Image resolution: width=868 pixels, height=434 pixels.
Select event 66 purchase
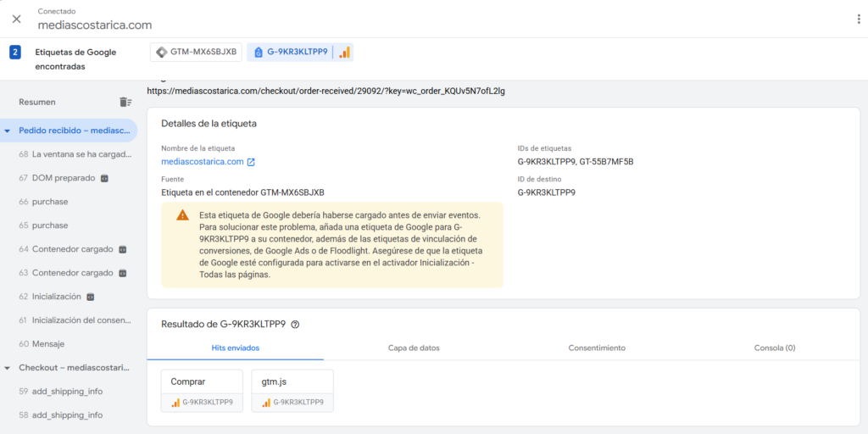click(49, 202)
